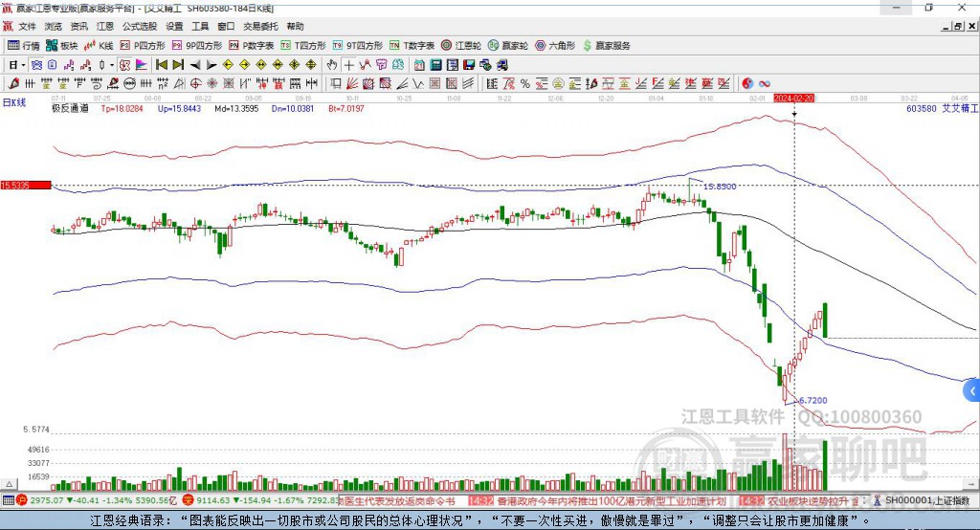Viewport: 980px width, 530px height.
Task: Click the circular target crosshair icon
Action: tap(195, 84)
